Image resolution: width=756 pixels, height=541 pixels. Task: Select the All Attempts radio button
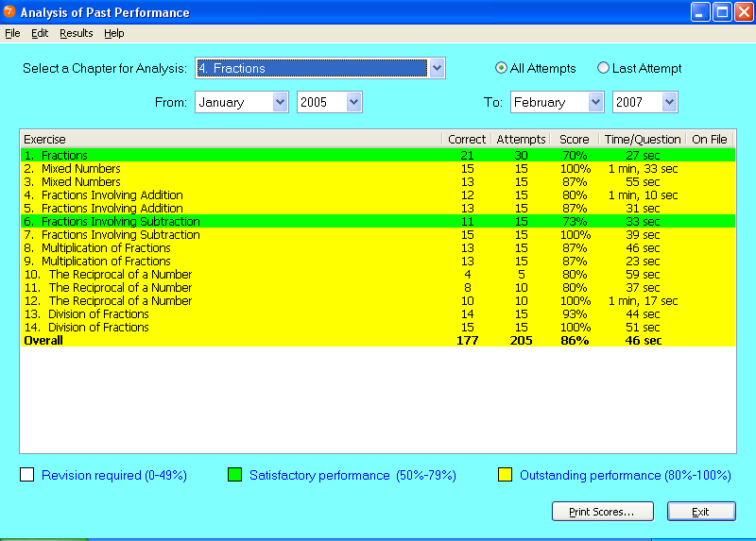(x=502, y=68)
